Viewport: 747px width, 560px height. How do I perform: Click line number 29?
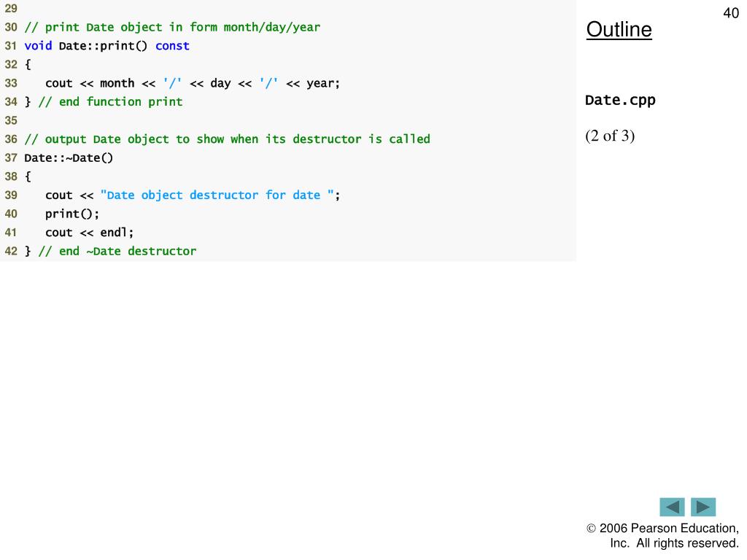pos(11,8)
